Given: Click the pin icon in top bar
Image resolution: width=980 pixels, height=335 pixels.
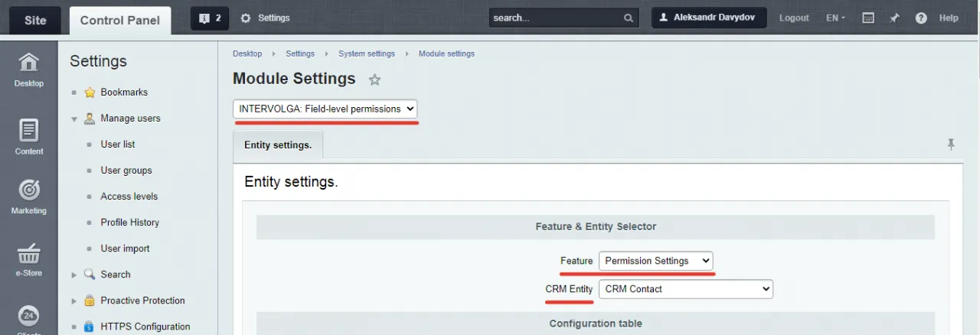Looking at the screenshot, I should [894, 18].
